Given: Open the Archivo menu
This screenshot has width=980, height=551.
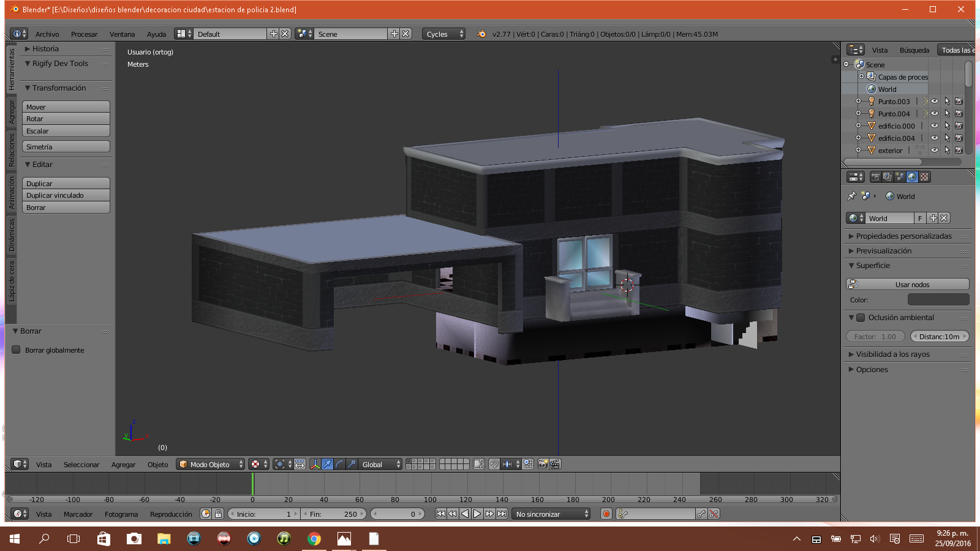Looking at the screenshot, I should tap(47, 34).
